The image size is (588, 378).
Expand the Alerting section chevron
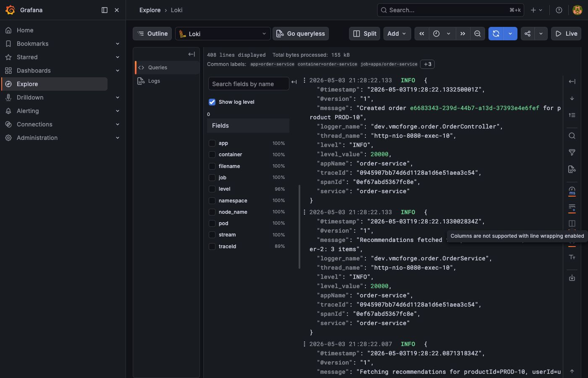coord(118,111)
